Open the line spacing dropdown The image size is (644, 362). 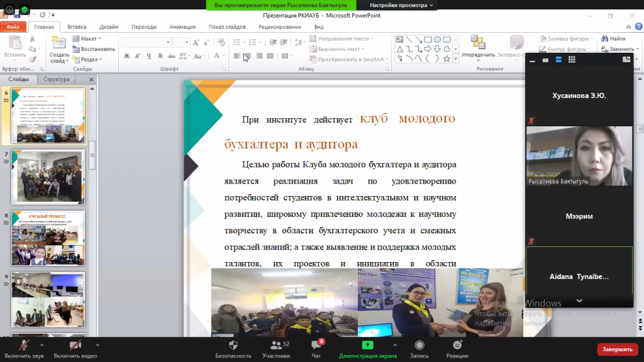coord(300,42)
